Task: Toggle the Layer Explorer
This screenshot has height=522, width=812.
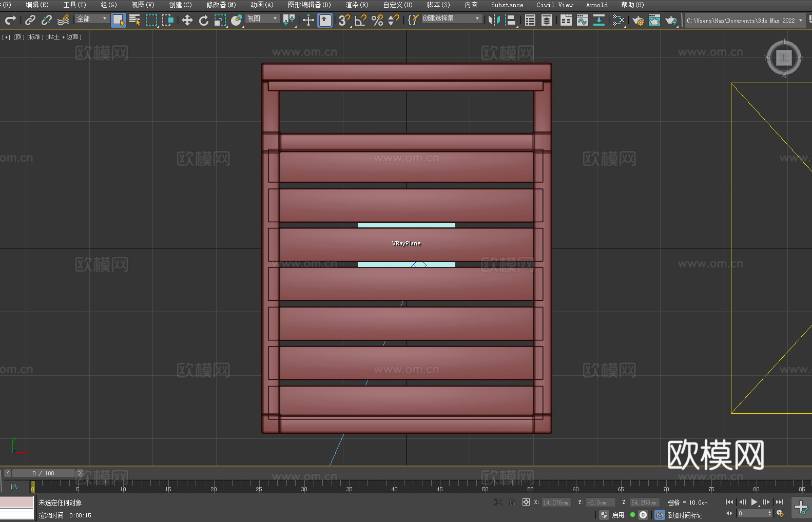Action: coord(547,20)
